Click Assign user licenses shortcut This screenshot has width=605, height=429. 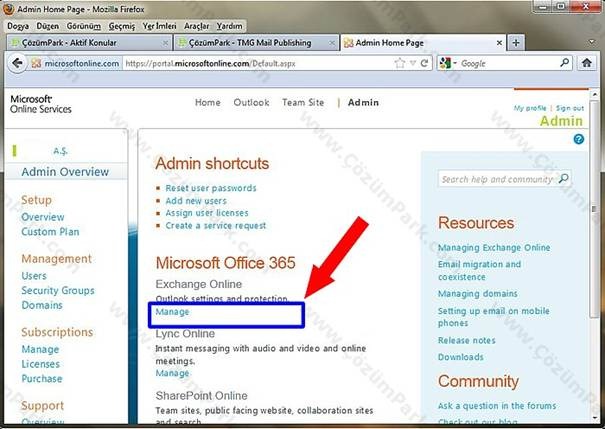[207, 213]
